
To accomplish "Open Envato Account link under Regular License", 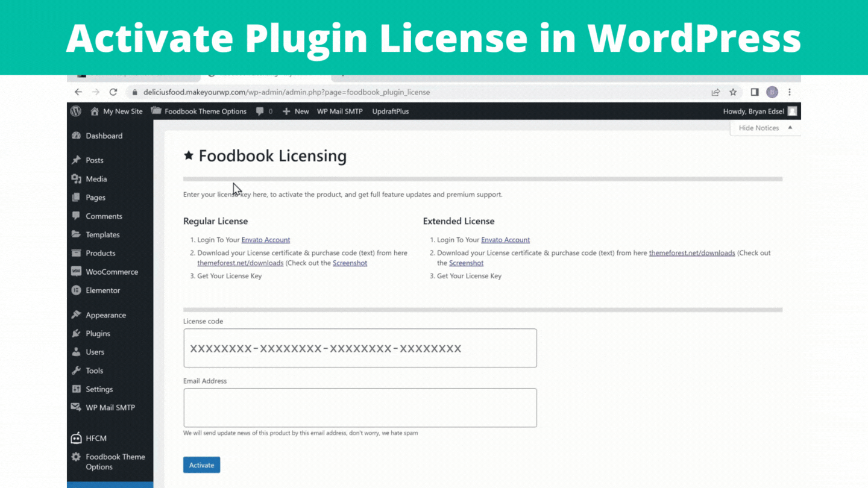I will [266, 240].
